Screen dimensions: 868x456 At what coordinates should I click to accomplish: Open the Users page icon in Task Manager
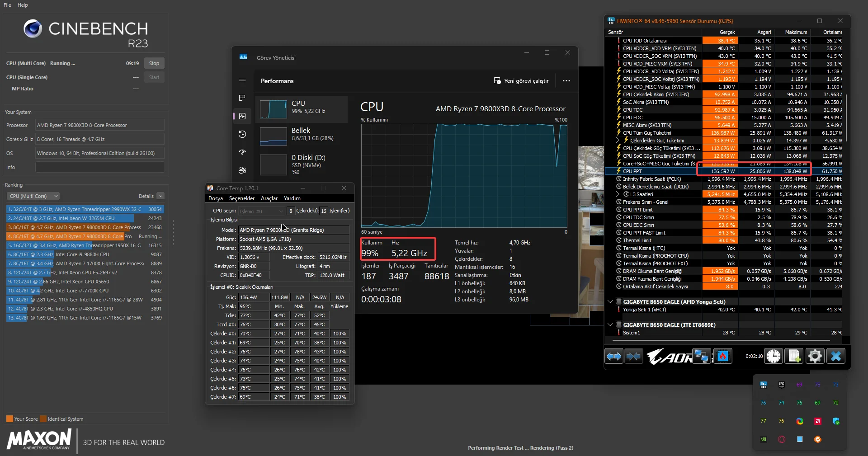tap(242, 170)
